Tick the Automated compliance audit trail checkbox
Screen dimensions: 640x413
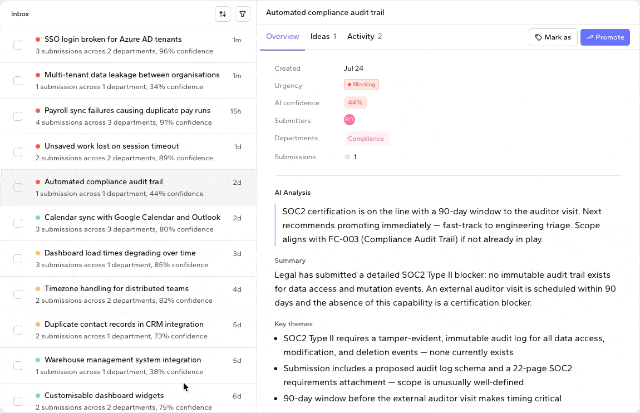(18, 187)
